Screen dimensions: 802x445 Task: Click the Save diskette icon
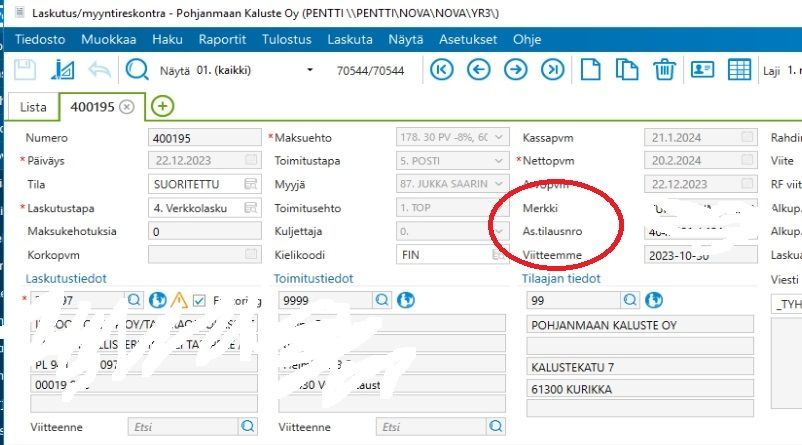pyautogui.click(x=25, y=70)
